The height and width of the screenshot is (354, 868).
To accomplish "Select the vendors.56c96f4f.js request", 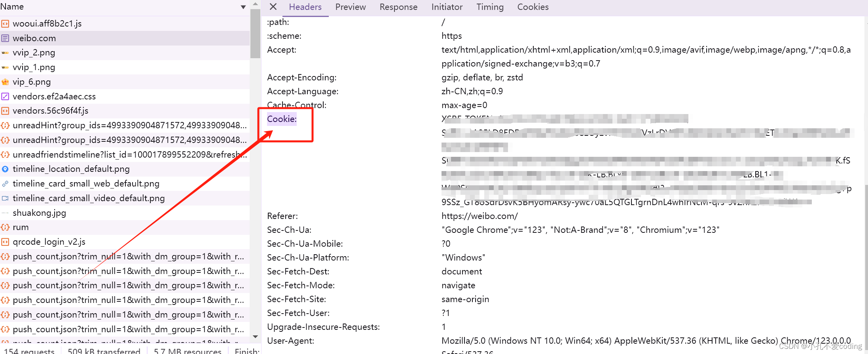I will pyautogui.click(x=125, y=111).
